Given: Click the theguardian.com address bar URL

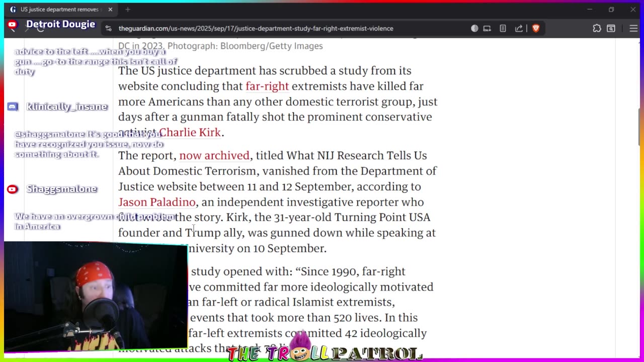Looking at the screenshot, I should (x=256, y=29).
